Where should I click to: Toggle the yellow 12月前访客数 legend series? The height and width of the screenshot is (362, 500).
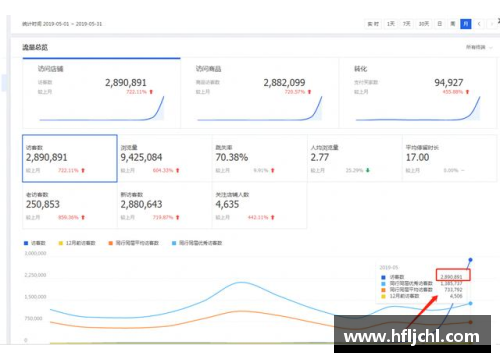pyautogui.click(x=77, y=243)
